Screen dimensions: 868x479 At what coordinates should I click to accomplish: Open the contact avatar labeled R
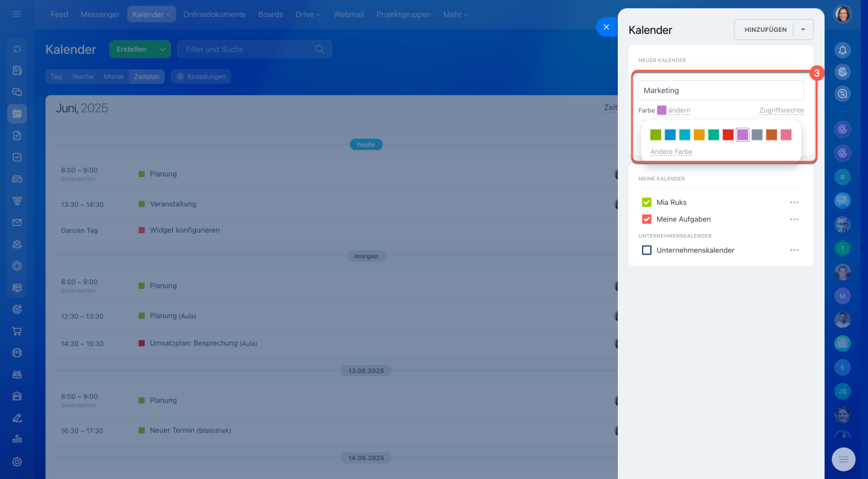pyautogui.click(x=842, y=176)
